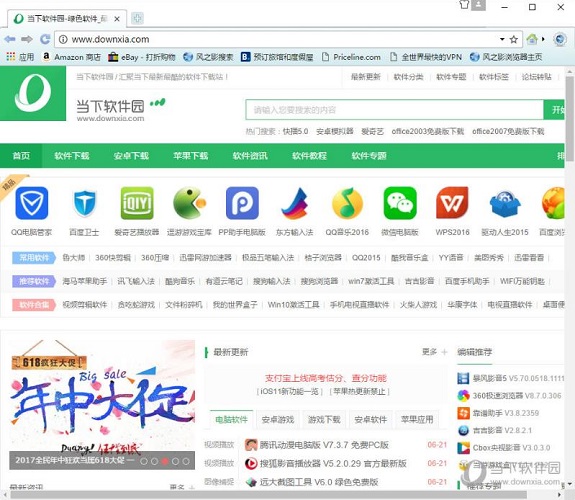Go back with the browser back arrow
This screenshot has width=575, height=500.
coord(10,39)
